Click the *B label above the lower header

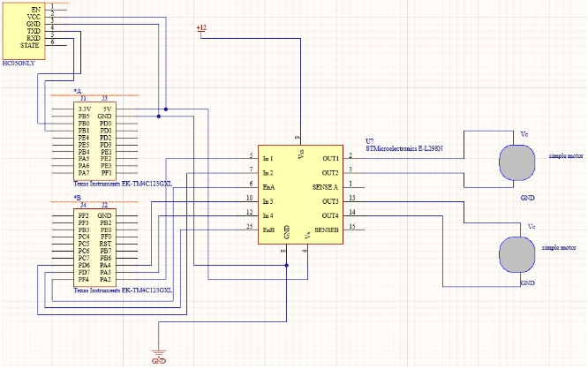pos(77,198)
